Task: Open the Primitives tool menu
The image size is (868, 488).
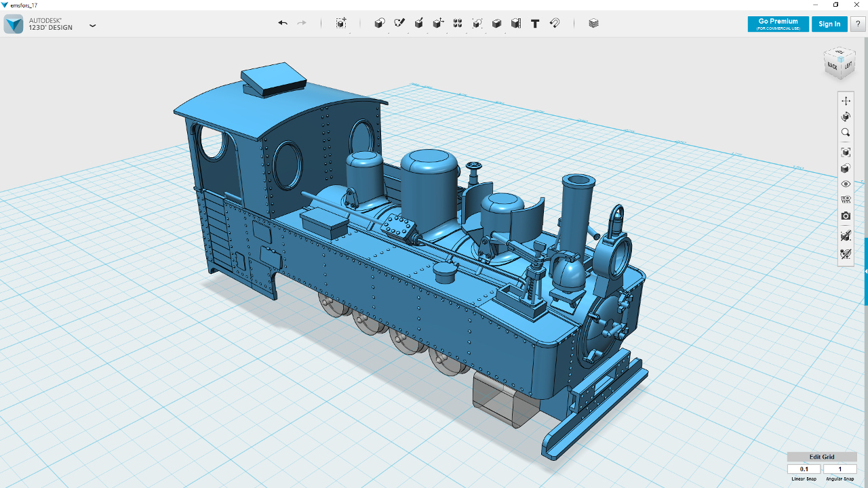Action: 380,23
